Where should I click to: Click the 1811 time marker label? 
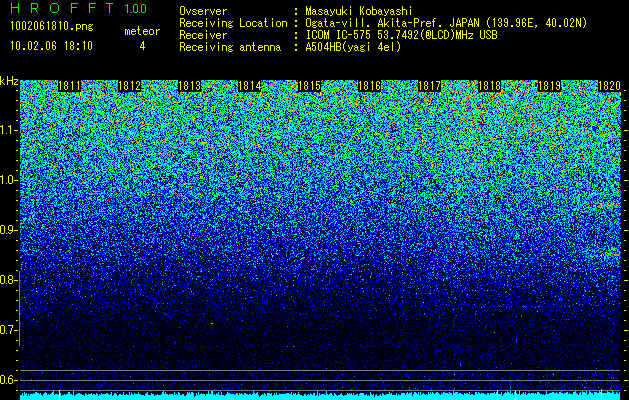click(69, 86)
